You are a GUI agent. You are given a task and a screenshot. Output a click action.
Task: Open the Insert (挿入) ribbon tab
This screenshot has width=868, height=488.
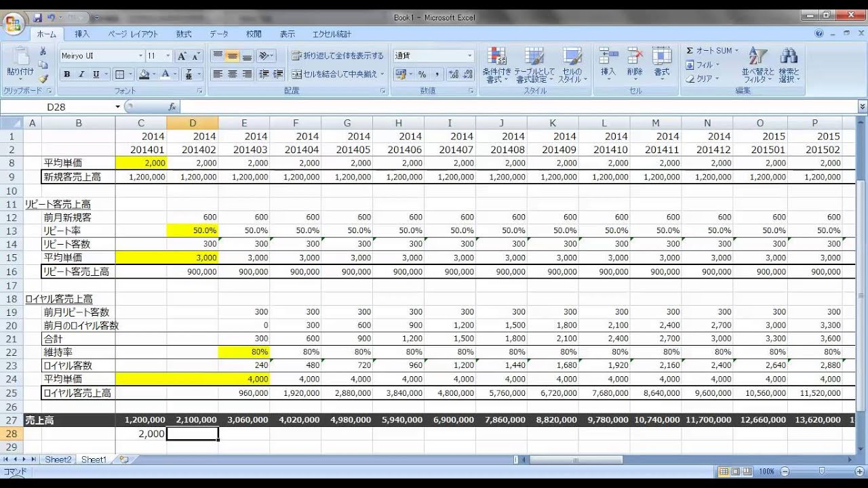[82, 34]
